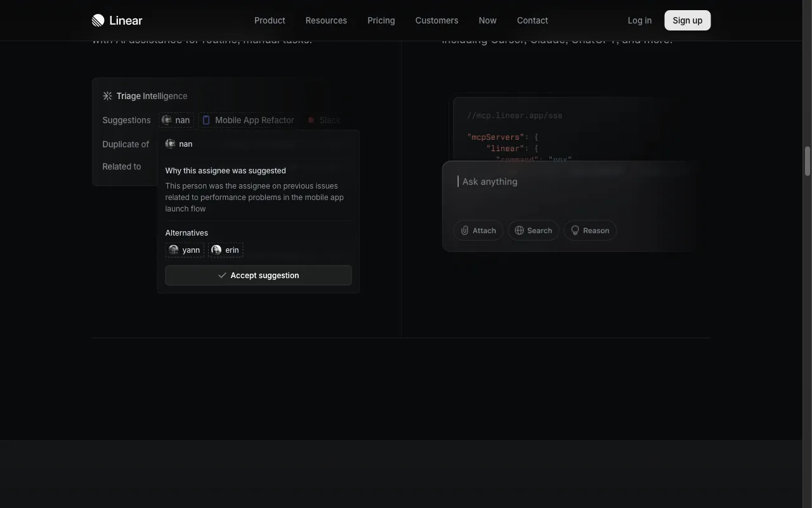Click the 'Why this assignee was suggested' heading
This screenshot has height=508, width=812.
225,170
